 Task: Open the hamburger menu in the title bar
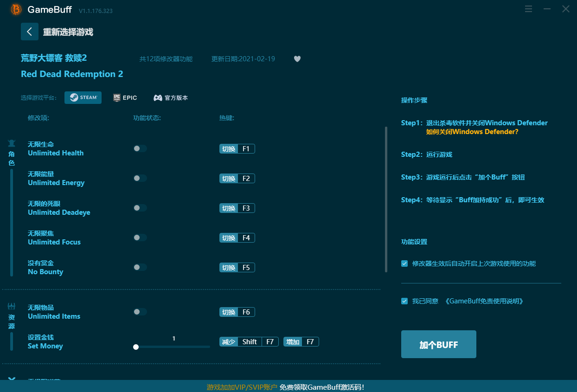coord(528,9)
